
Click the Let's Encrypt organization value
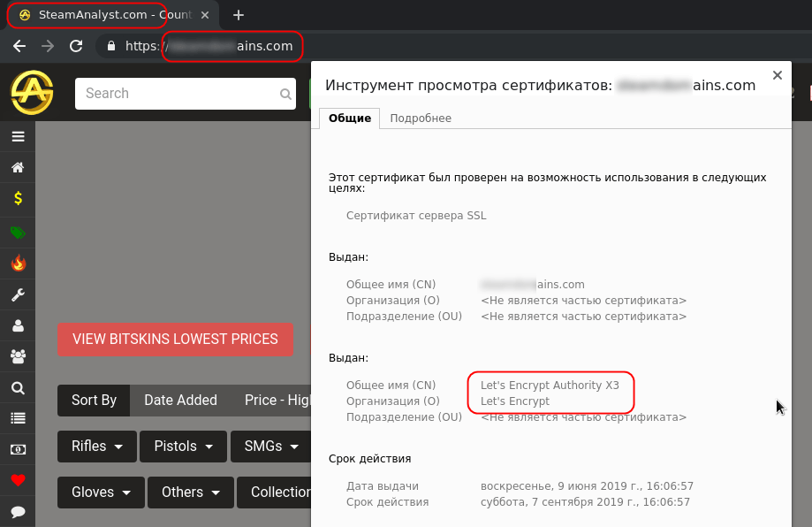(515, 401)
